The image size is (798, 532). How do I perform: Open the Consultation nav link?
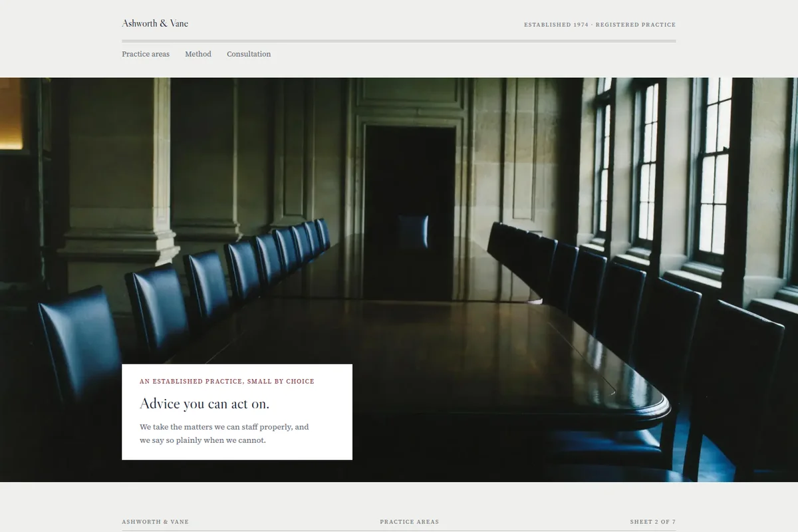click(x=249, y=54)
